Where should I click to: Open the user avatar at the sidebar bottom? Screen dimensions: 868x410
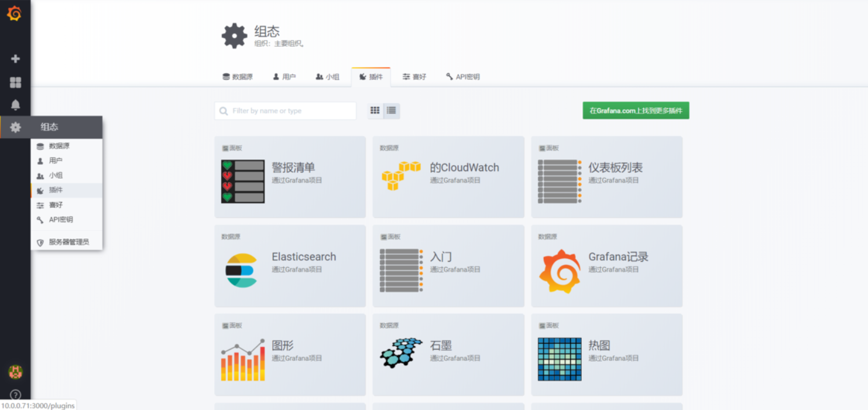tap(15, 371)
